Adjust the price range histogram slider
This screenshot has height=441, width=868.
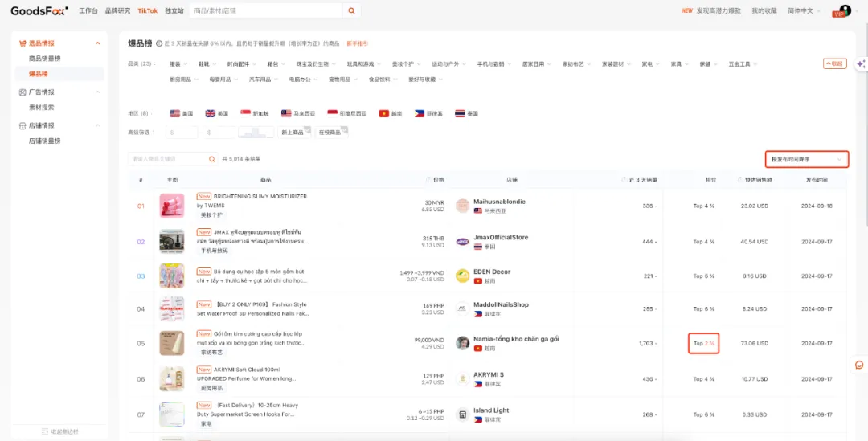[x=256, y=133]
